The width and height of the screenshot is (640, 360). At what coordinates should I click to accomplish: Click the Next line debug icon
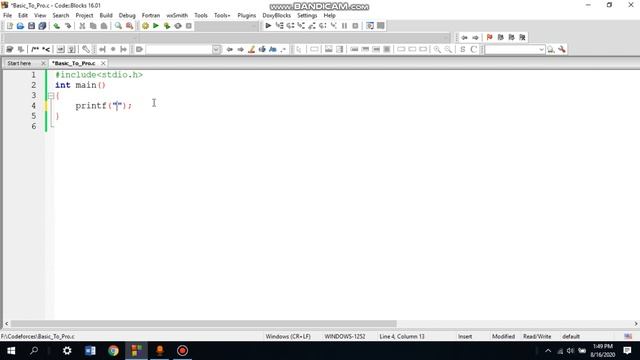pos(290,26)
